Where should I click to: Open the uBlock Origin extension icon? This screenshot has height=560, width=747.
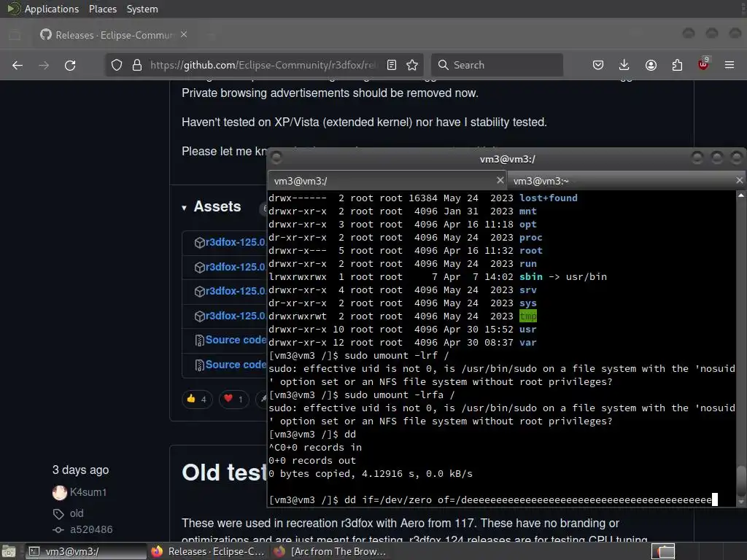tap(703, 64)
